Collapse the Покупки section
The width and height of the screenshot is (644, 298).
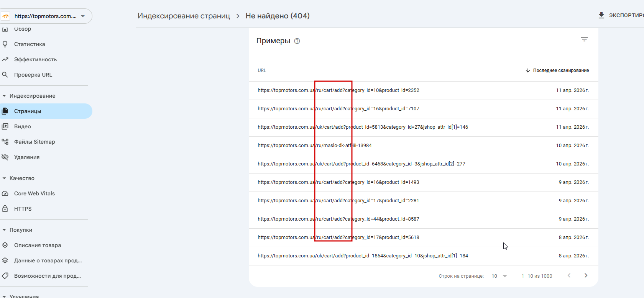click(x=4, y=230)
